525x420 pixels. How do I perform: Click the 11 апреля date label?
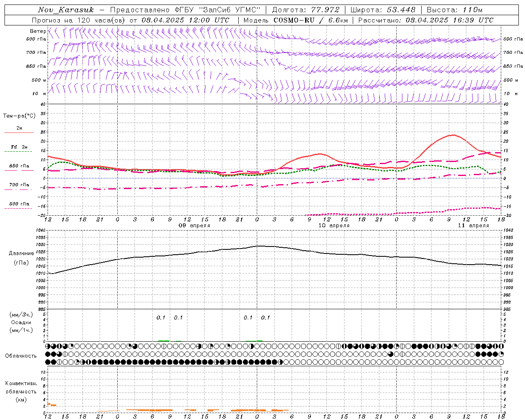473,226
